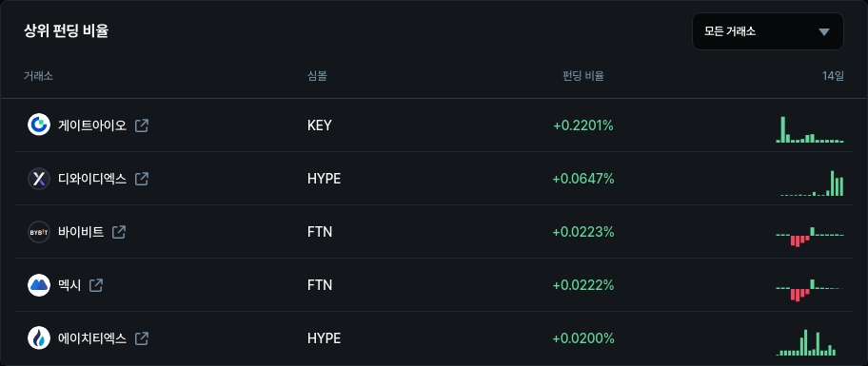Click the dYdX exchange logo
Viewport: 868px width, 366px height.
pyautogui.click(x=39, y=178)
